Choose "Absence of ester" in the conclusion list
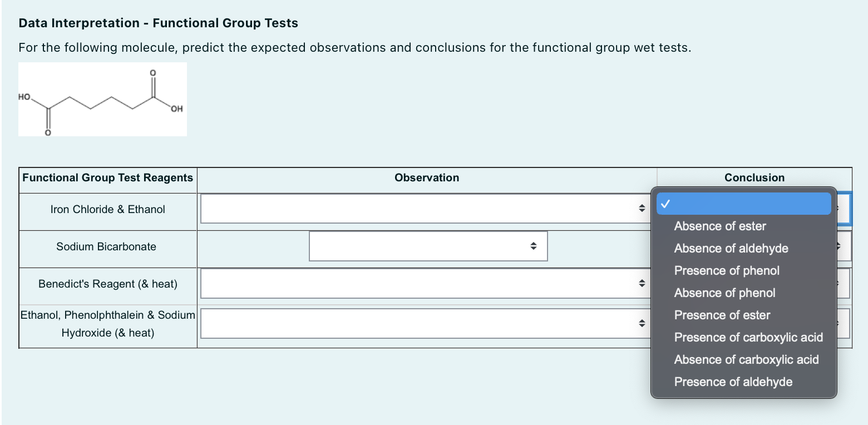The width and height of the screenshot is (868, 425). 719,226
